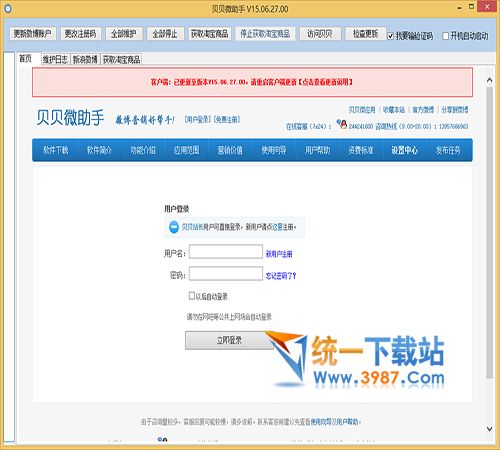This screenshot has height=450, width=500.
Task: Click the scrollbar down arrow
Action: click(489, 429)
